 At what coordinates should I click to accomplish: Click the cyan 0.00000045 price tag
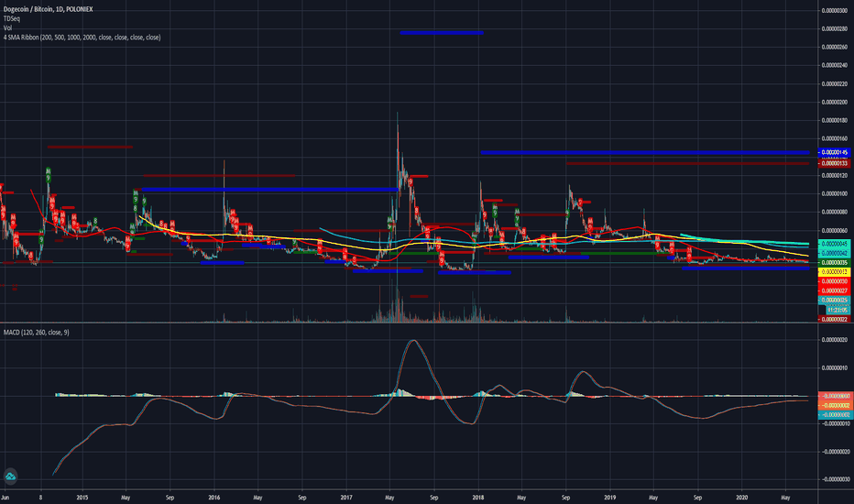point(834,244)
